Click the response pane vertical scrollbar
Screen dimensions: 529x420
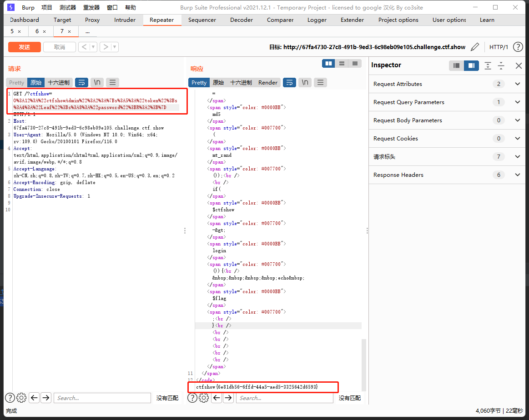tap(364, 365)
